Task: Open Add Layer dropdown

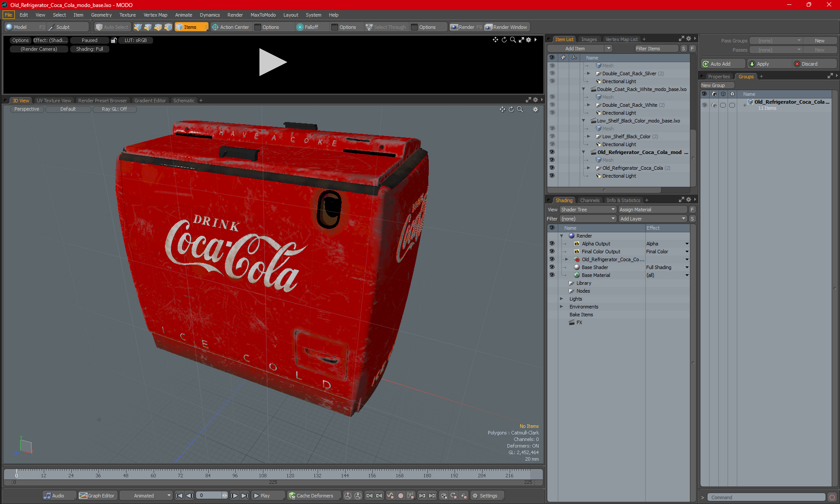Action: pos(653,219)
